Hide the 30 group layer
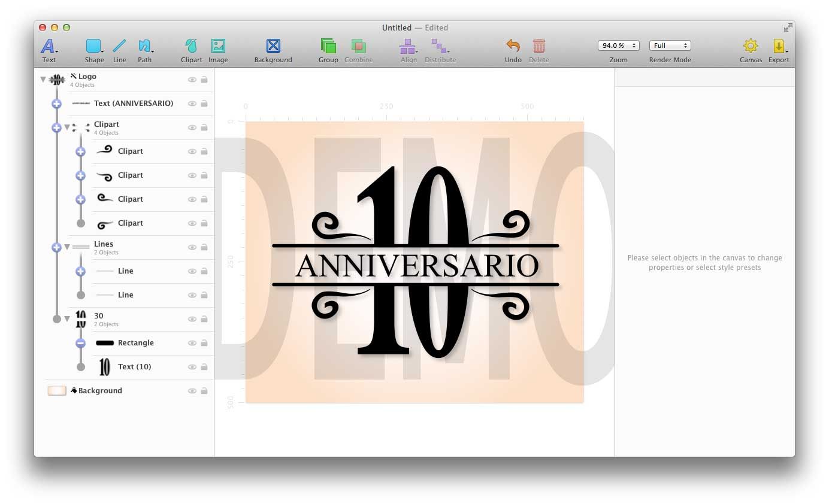The width and height of the screenshot is (829, 504). coord(192,319)
